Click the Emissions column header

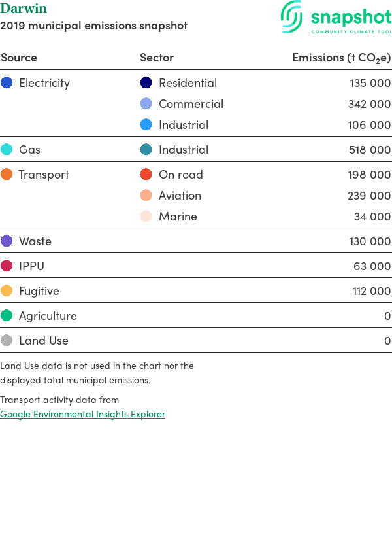[x=341, y=58]
